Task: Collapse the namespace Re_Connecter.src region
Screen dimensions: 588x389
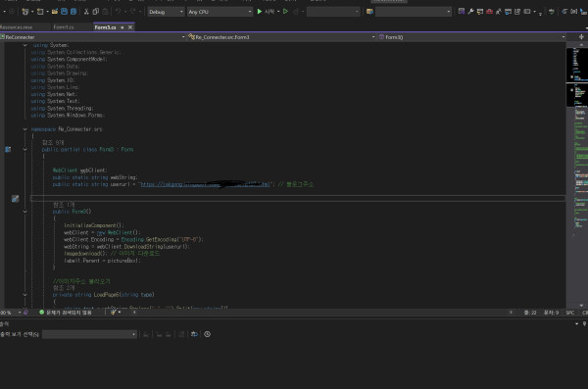Action: click(25, 129)
